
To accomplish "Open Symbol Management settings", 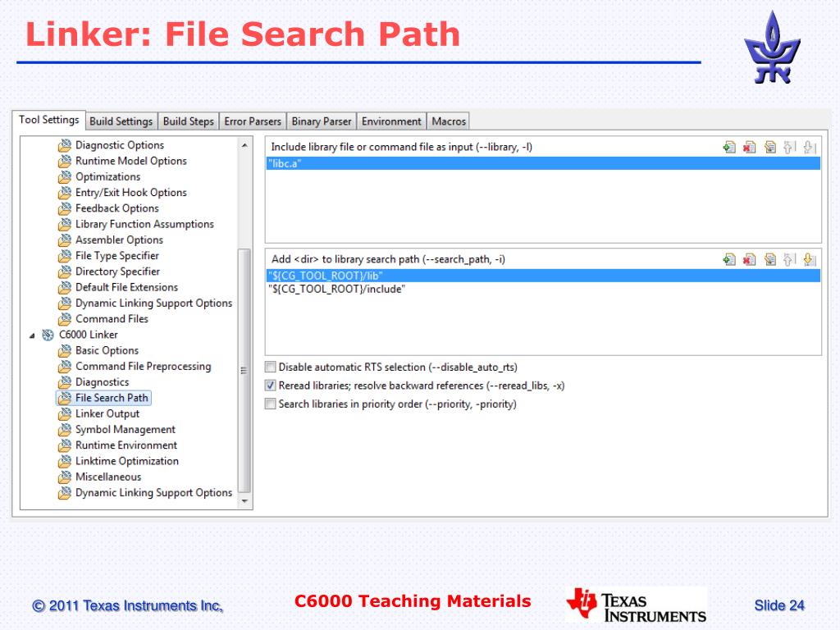I will [126, 430].
